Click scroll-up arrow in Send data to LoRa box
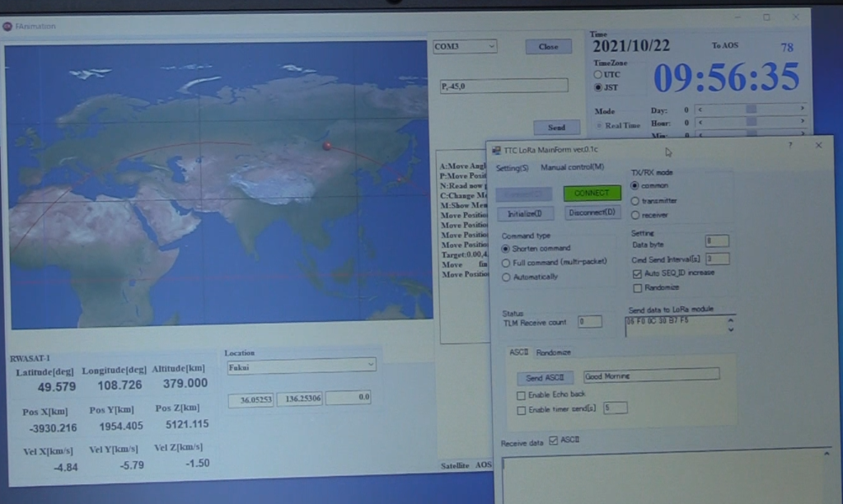Viewport: 843px width, 504px height. 730,319
